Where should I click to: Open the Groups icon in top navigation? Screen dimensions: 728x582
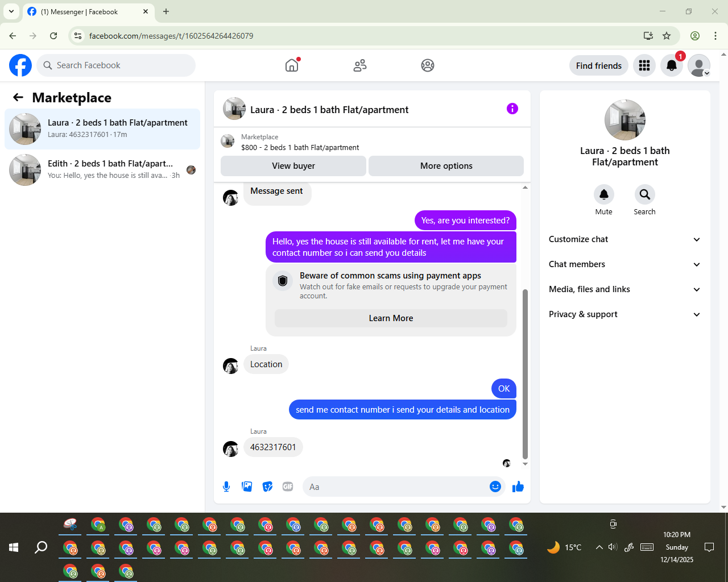pos(428,65)
